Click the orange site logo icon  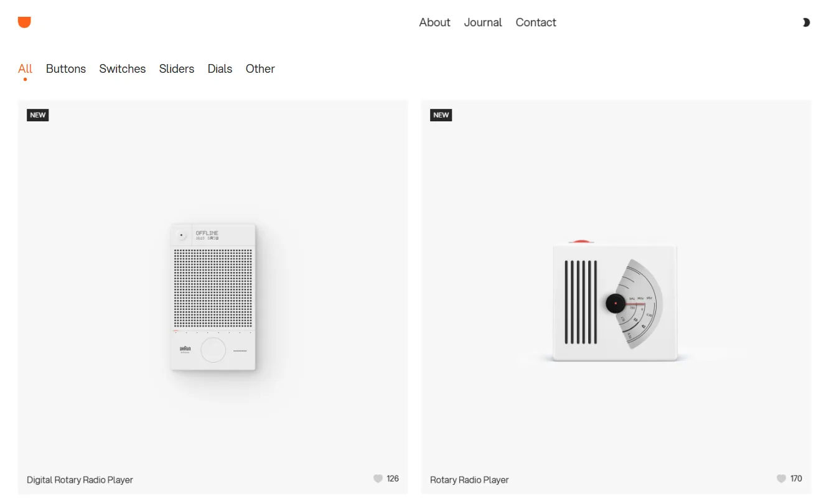click(24, 22)
